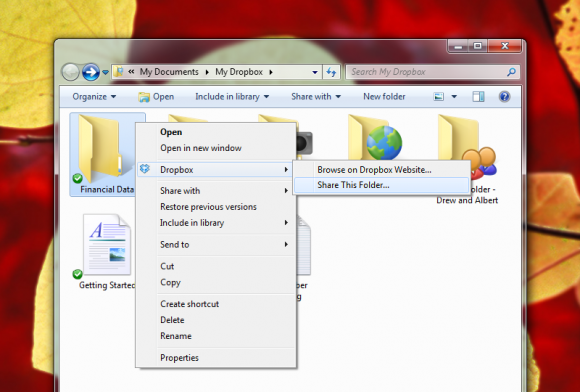
Task: Select the Getting Started document icon
Action: (107, 244)
